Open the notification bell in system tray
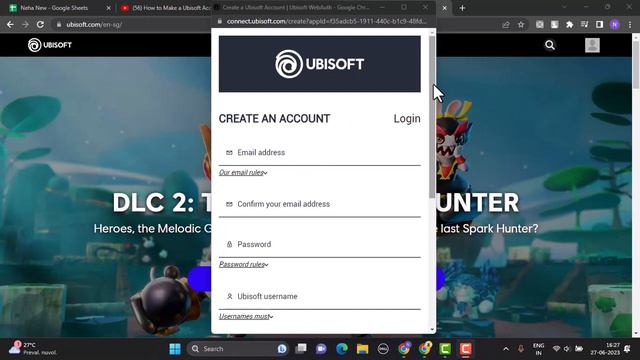 tap(627, 349)
